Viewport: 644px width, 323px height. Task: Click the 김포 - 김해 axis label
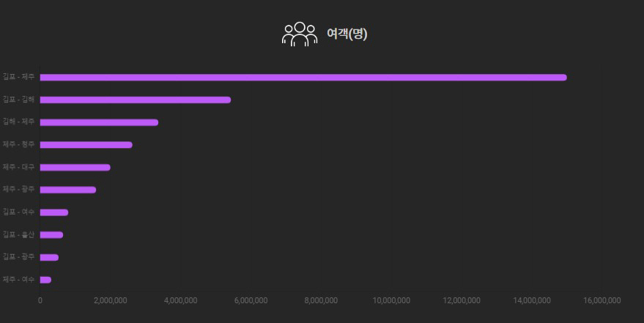coord(18,100)
